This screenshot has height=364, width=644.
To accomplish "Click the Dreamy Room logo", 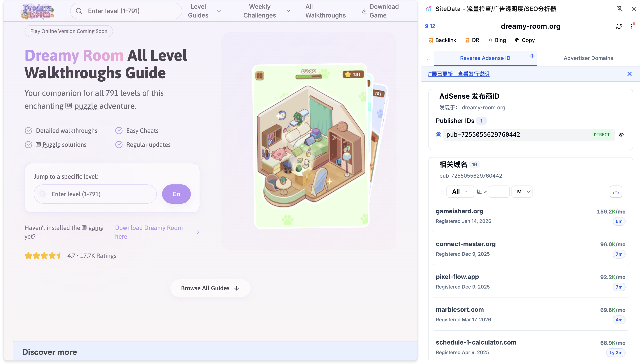I will pyautogui.click(x=37, y=11).
